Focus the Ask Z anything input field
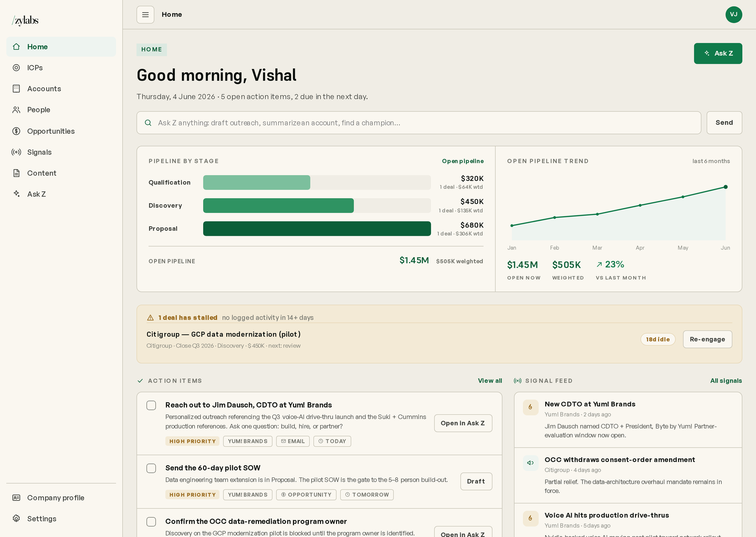 pyautogui.click(x=419, y=123)
